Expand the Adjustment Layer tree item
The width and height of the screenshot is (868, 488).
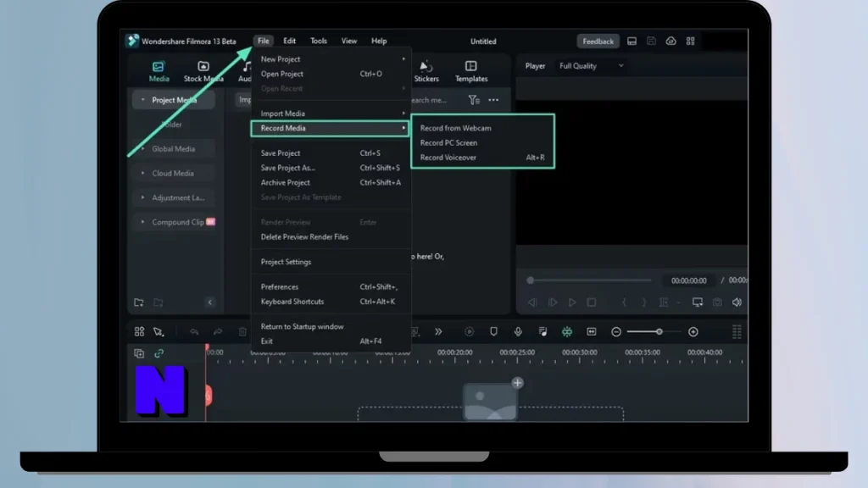coord(142,197)
